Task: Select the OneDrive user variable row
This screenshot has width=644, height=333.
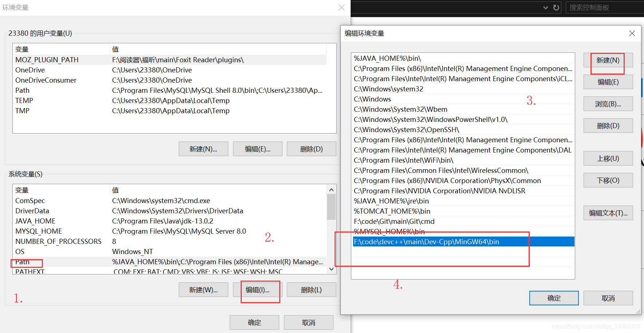Action: (x=170, y=70)
